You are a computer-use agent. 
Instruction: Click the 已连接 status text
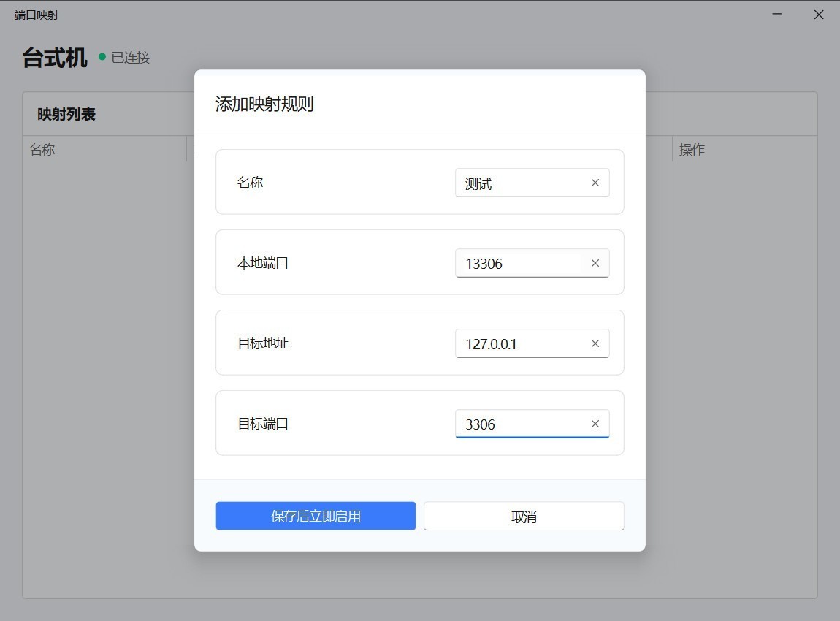tap(131, 57)
